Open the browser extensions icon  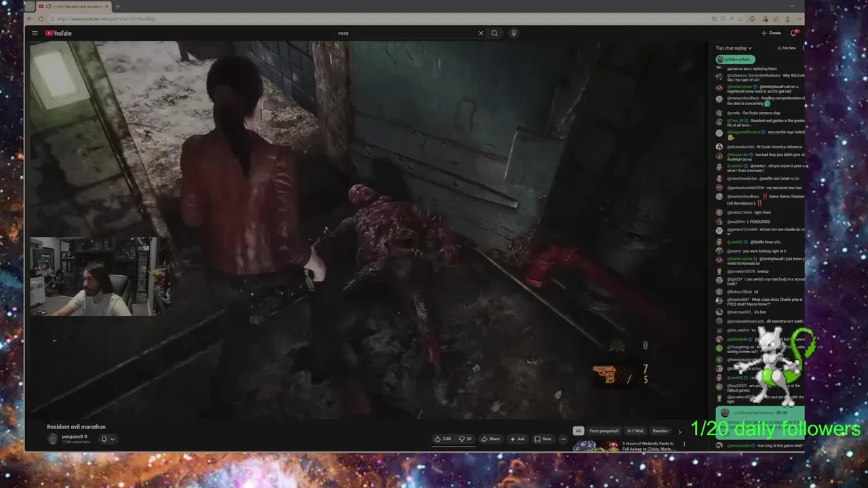764,19
